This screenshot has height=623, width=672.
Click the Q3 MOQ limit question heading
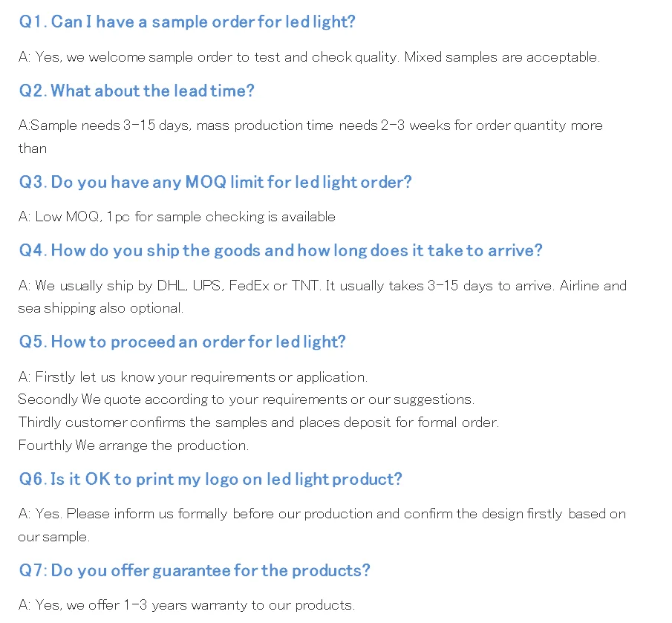pyautogui.click(x=215, y=183)
